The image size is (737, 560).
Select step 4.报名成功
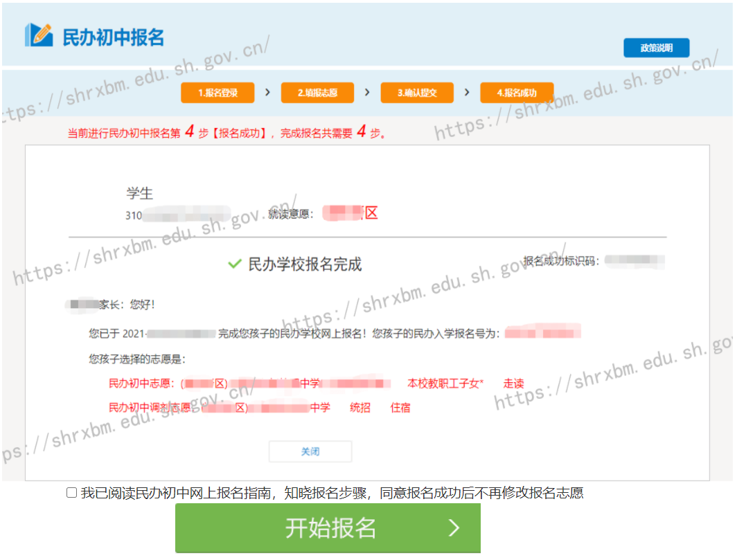coord(517,93)
